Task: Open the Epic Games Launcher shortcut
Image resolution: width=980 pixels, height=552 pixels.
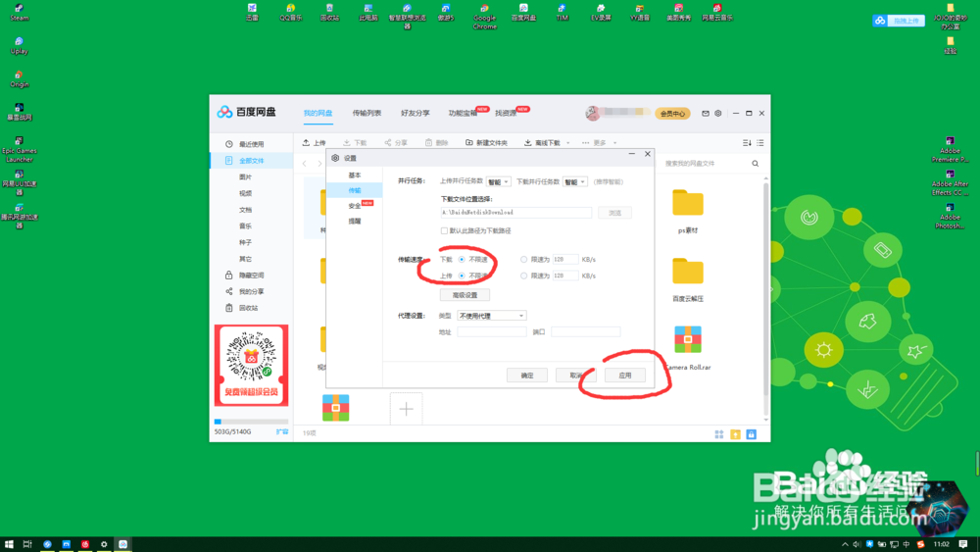Action: (20, 149)
